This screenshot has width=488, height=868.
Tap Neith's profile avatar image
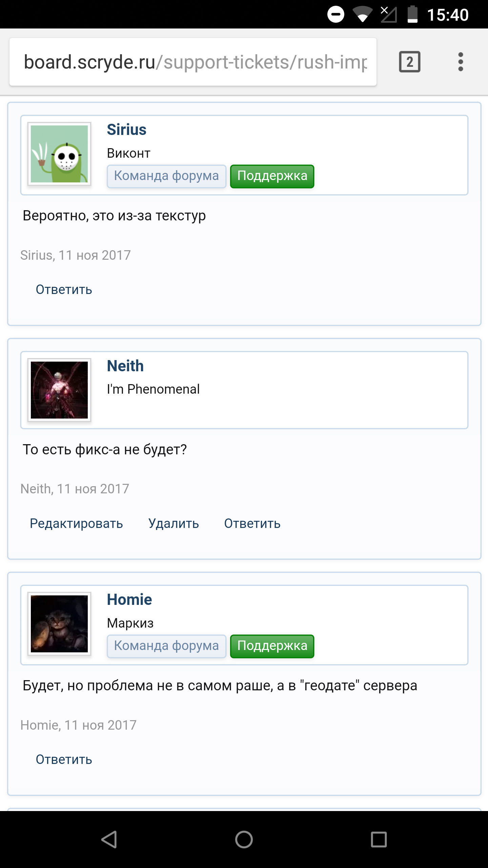tap(59, 390)
